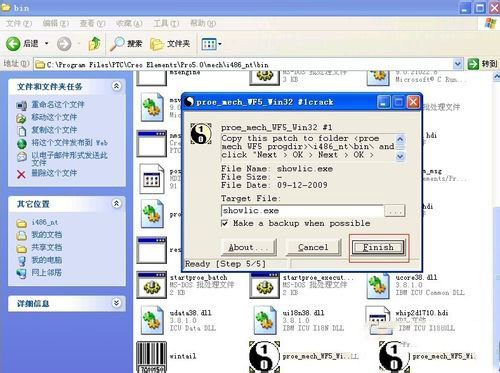This screenshot has height=373, width=500.
Task: Open the Views dropdown in the toolbar
Action: click(x=211, y=44)
